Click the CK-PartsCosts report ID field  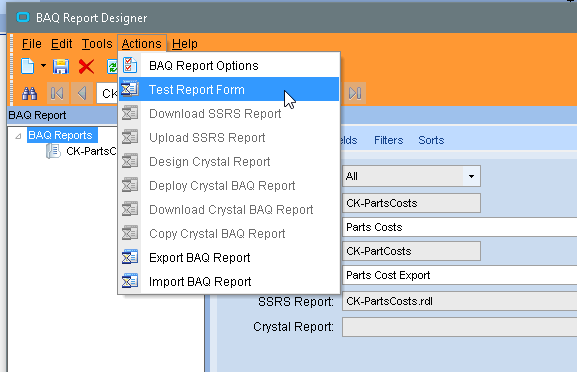point(411,203)
